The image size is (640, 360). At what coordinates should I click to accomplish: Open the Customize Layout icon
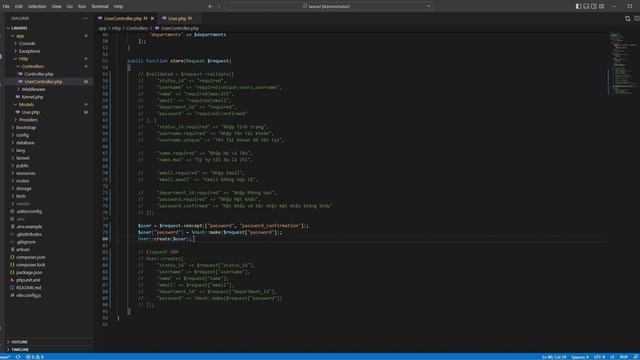coord(602,6)
